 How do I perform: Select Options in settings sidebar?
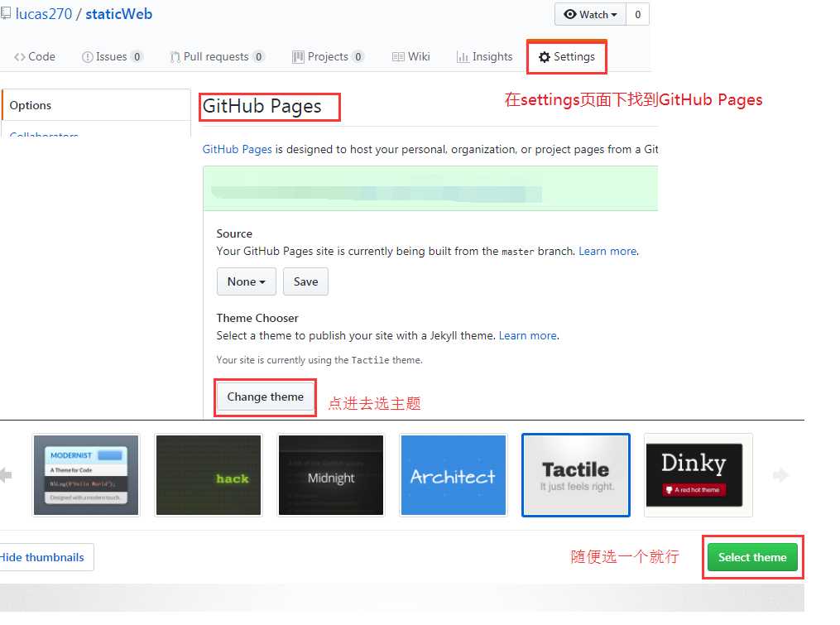[97, 105]
